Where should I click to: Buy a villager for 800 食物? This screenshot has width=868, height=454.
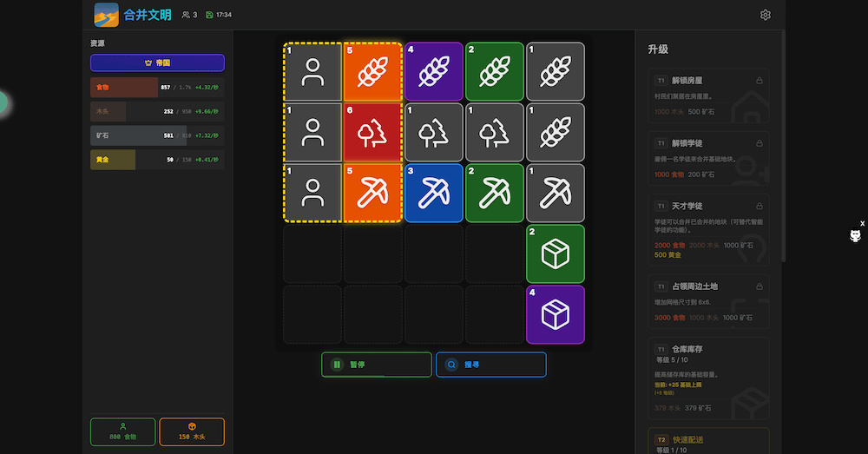(x=122, y=431)
